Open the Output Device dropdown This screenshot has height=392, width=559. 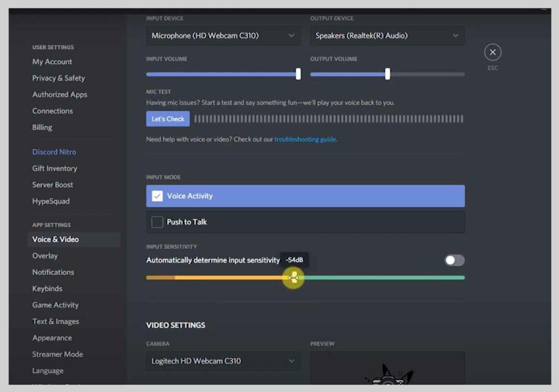point(387,35)
